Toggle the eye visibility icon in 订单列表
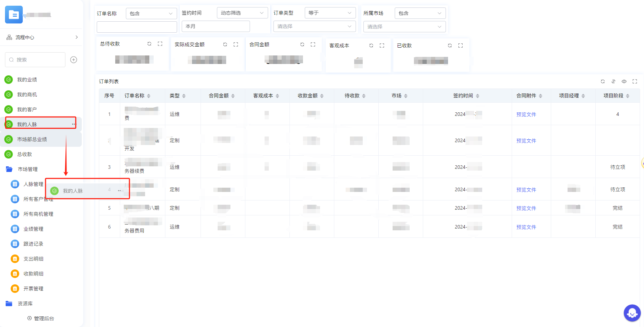644x327 pixels. click(x=624, y=81)
